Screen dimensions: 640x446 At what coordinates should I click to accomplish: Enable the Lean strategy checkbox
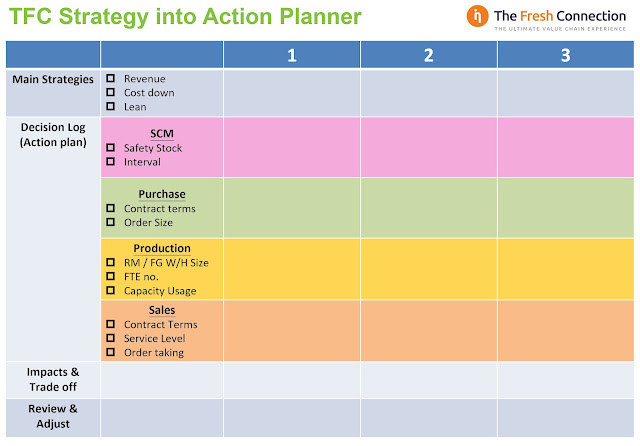click(110, 106)
